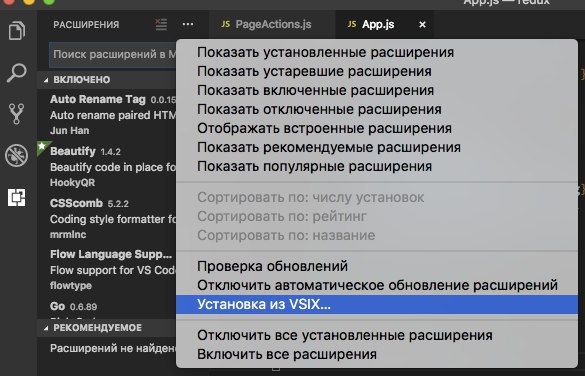The height and width of the screenshot is (376, 585).
Task: Click the JS icon of PageActions.js tab
Action: point(225,24)
